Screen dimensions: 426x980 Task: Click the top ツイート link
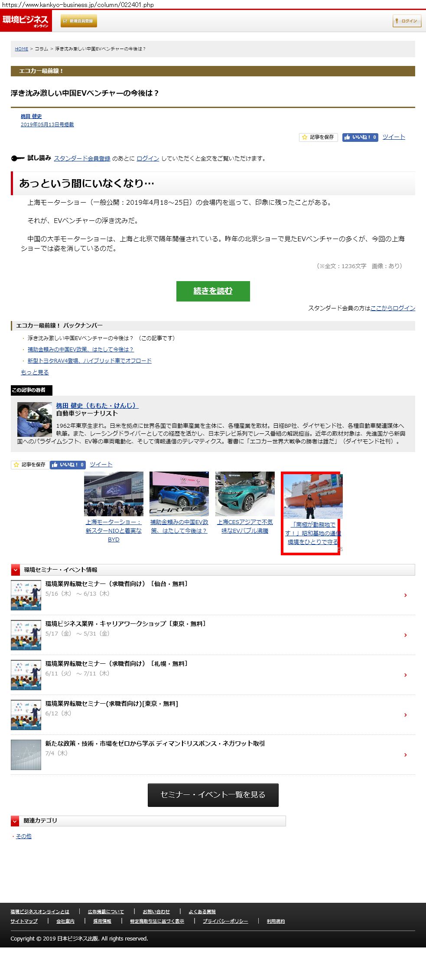(x=394, y=137)
